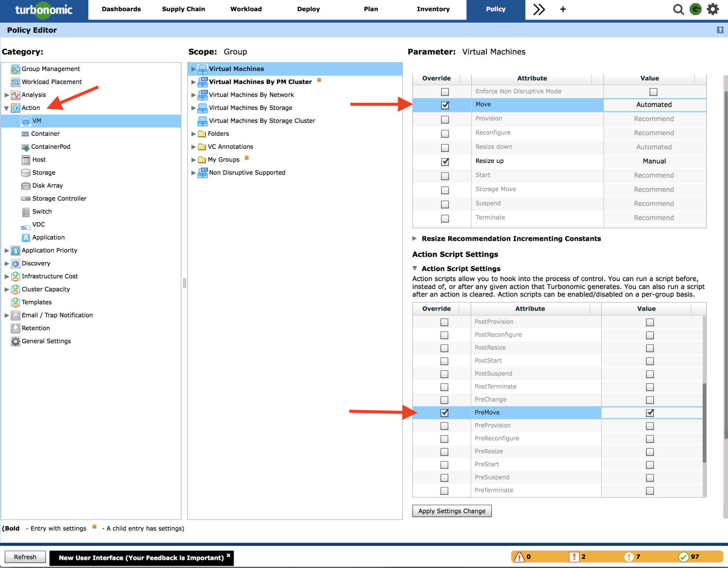Click the double-chevron more tabs icon
Screen dimensions: 728x568
[x=539, y=9]
